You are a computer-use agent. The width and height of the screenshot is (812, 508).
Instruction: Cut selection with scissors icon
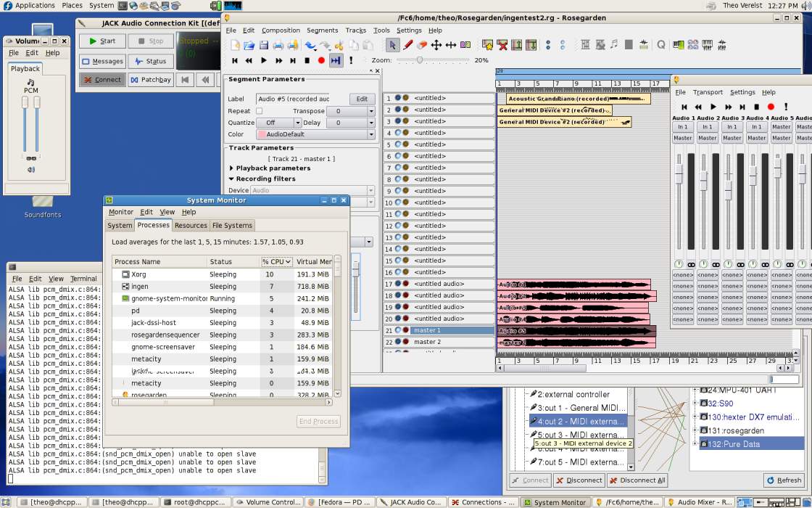pyautogui.click(x=339, y=45)
